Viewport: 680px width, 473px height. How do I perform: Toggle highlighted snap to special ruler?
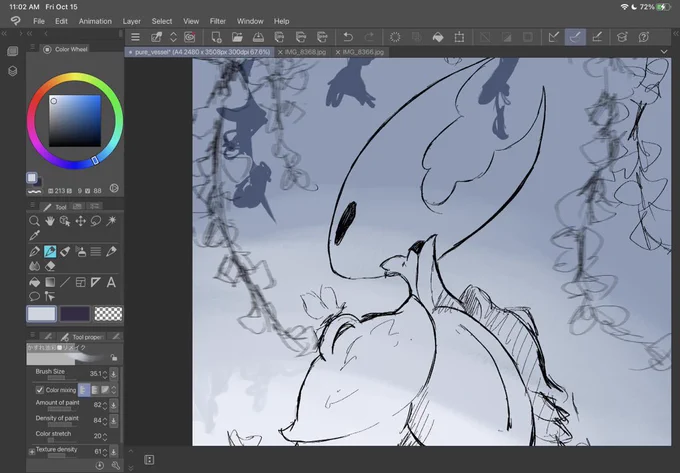pos(575,37)
